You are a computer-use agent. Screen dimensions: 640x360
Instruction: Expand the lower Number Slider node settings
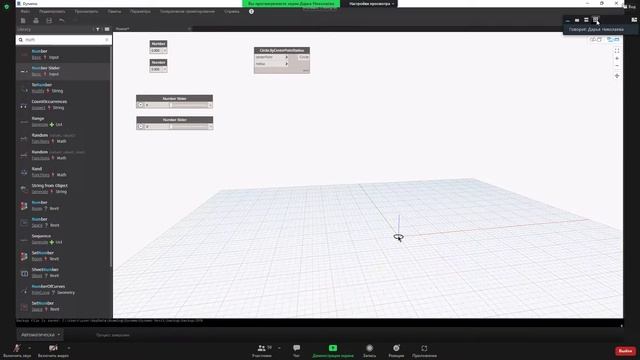(x=140, y=126)
